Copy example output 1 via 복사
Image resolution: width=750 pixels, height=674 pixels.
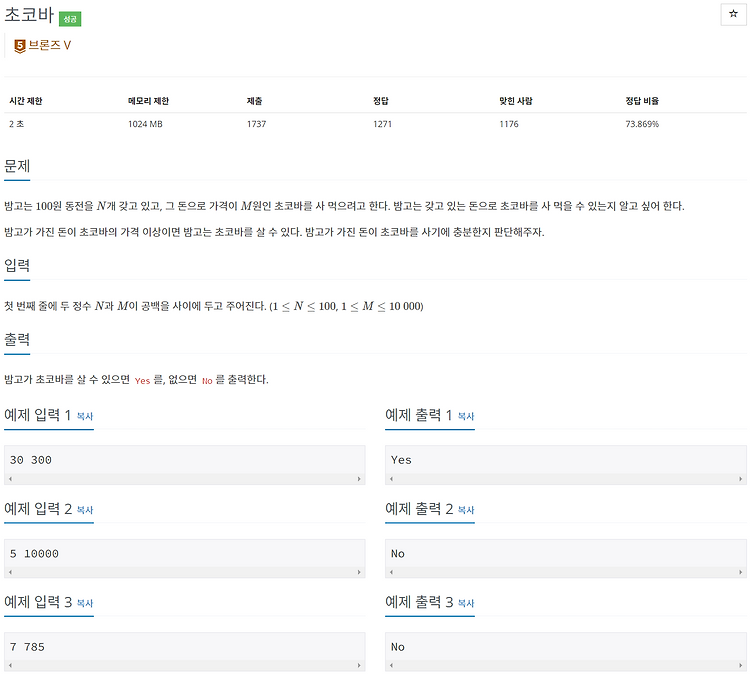465,416
